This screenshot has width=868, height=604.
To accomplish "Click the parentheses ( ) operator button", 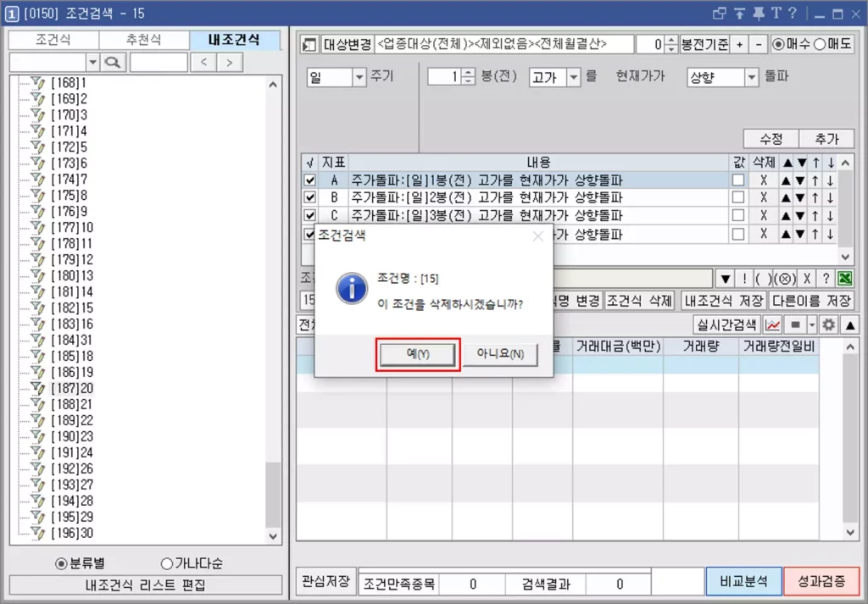I will (x=763, y=278).
